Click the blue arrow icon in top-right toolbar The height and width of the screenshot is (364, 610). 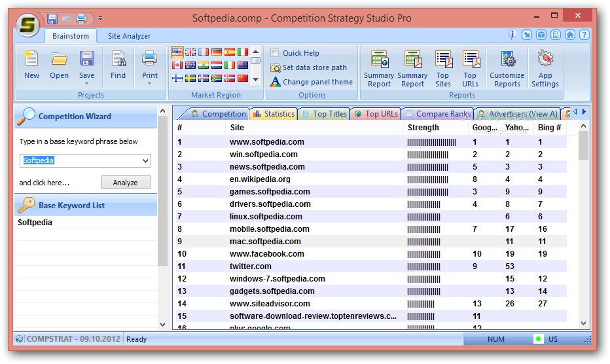point(527,35)
